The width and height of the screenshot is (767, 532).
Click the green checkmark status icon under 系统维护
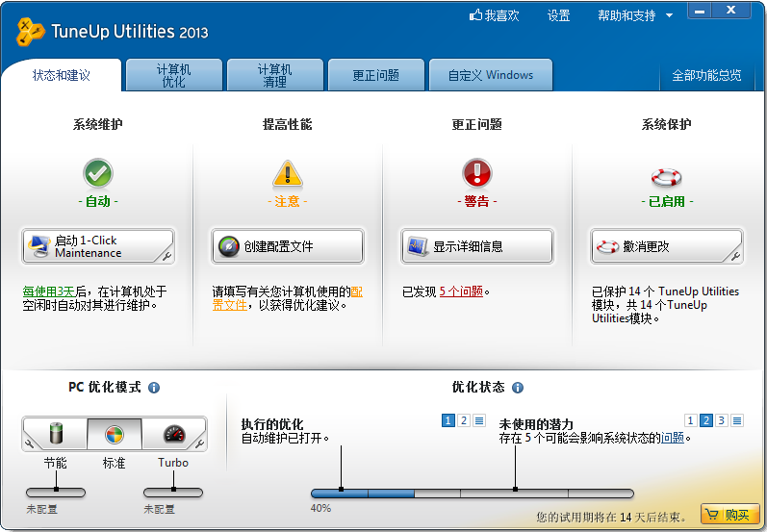(x=98, y=173)
